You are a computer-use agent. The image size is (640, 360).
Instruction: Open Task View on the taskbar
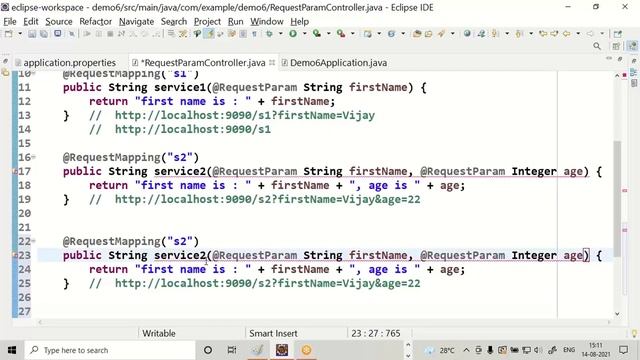click(x=232, y=350)
